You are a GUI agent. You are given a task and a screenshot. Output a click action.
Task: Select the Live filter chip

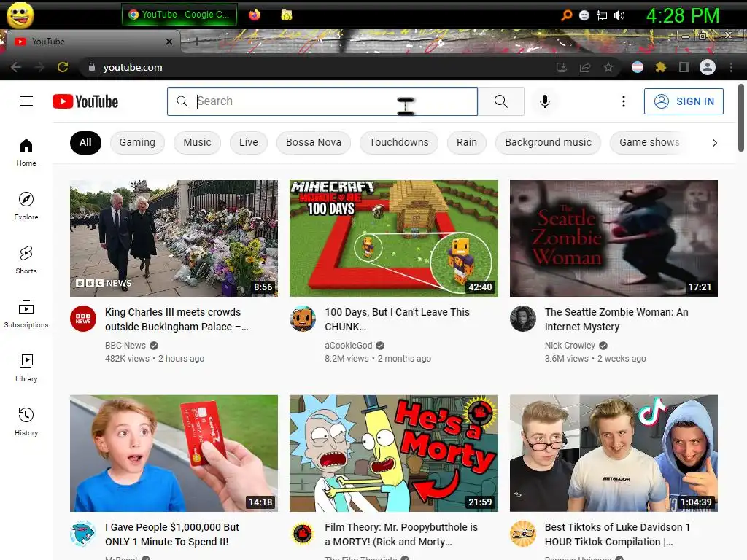pyautogui.click(x=249, y=142)
